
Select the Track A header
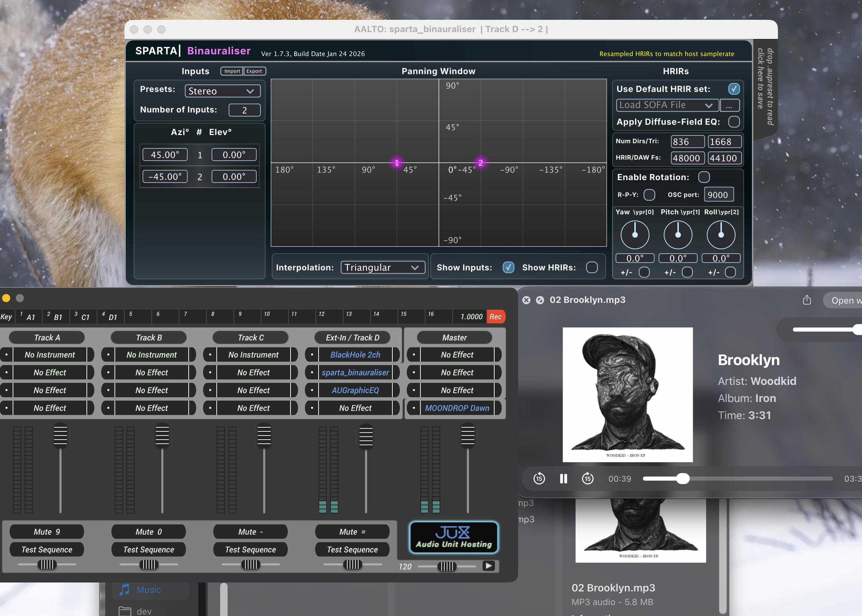(46, 338)
